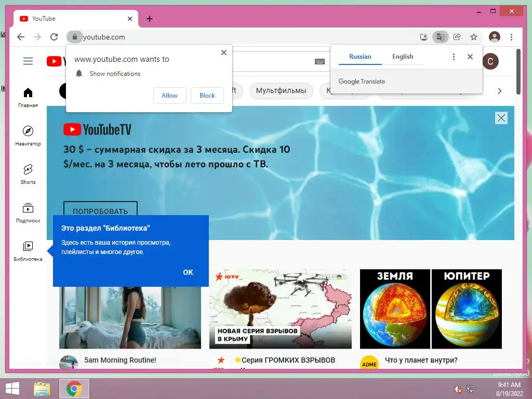Click Chrome icon in taskbar
This screenshot has width=532, height=399.
click(x=74, y=389)
